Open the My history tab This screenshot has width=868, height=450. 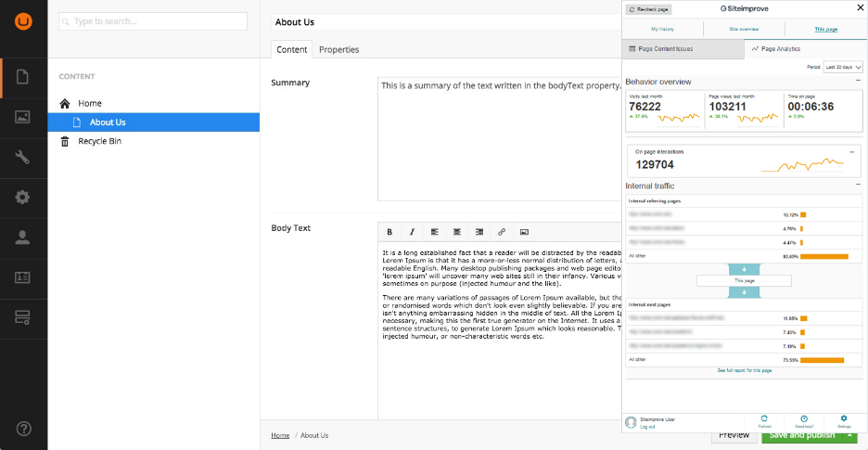click(x=663, y=29)
